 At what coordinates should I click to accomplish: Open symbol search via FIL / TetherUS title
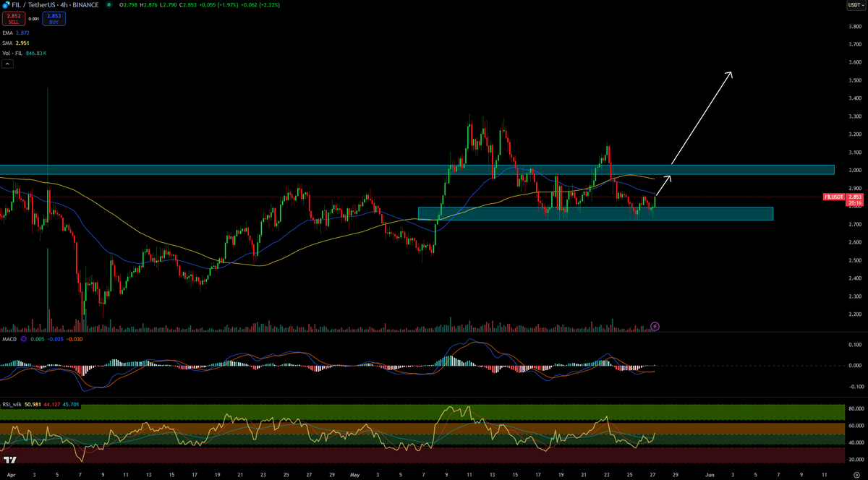click(x=54, y=5)
